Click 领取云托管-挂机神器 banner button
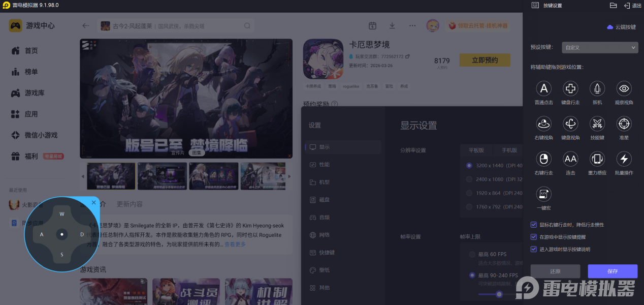 pos(478,25)
